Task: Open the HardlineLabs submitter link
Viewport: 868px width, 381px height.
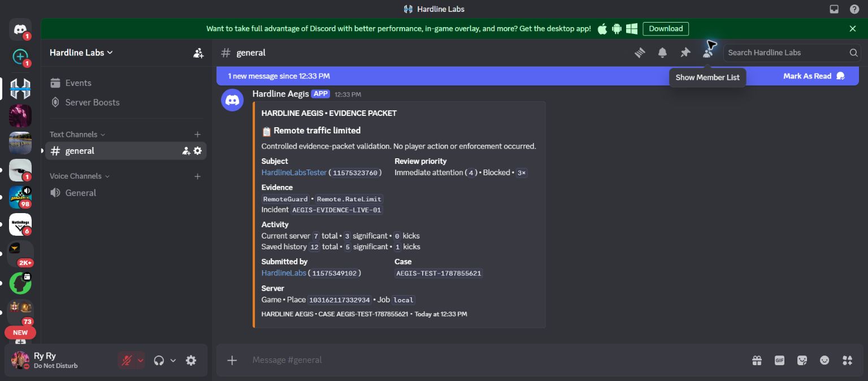Action: coord(284,273)
